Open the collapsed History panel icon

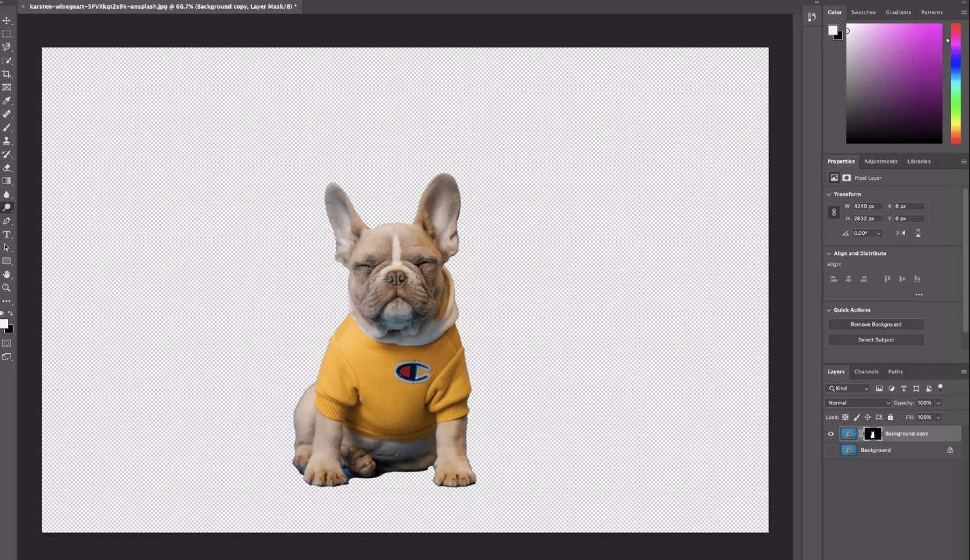point(812,18)
